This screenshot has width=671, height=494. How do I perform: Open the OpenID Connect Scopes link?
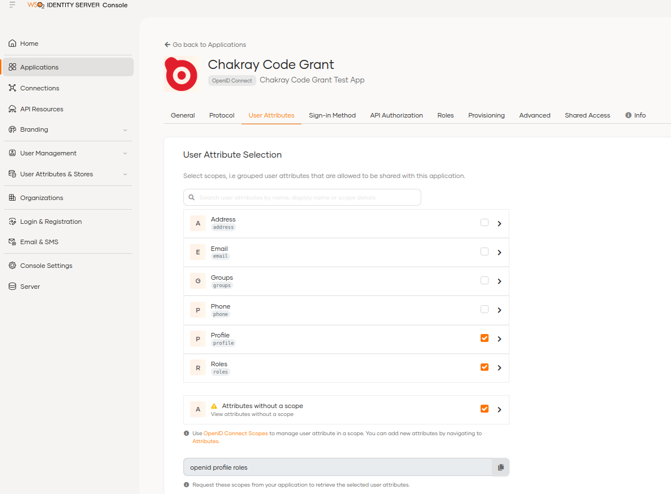[x=236, y=433]
